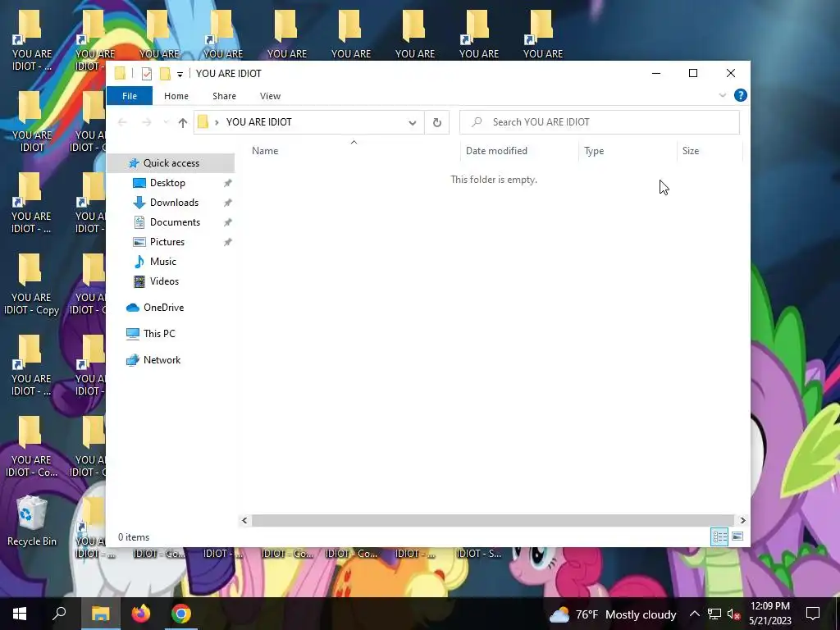Click the Properties quick access toolbar icon
The image size is (840, 630).
[146, 73]
